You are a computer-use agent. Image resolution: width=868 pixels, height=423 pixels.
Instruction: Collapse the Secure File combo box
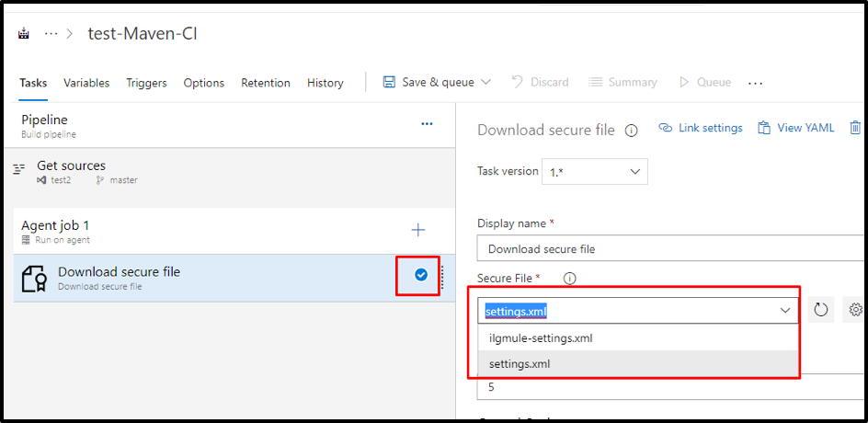(785, 311)
